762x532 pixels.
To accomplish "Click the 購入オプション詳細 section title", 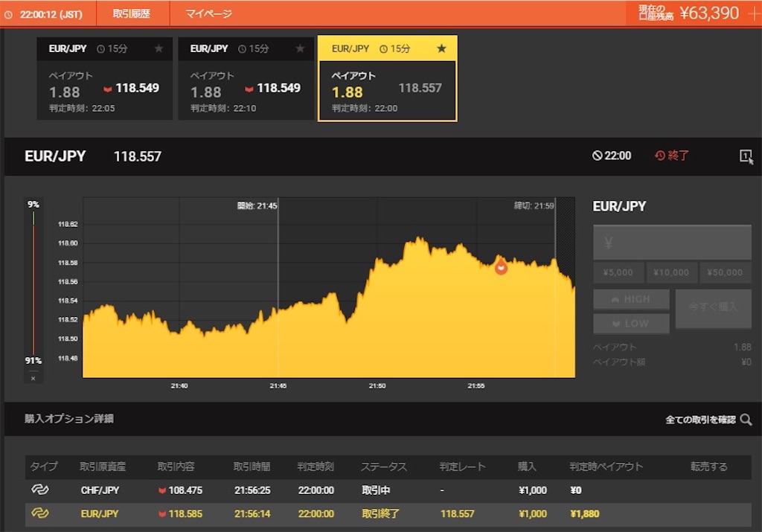I will pos(69,418).
